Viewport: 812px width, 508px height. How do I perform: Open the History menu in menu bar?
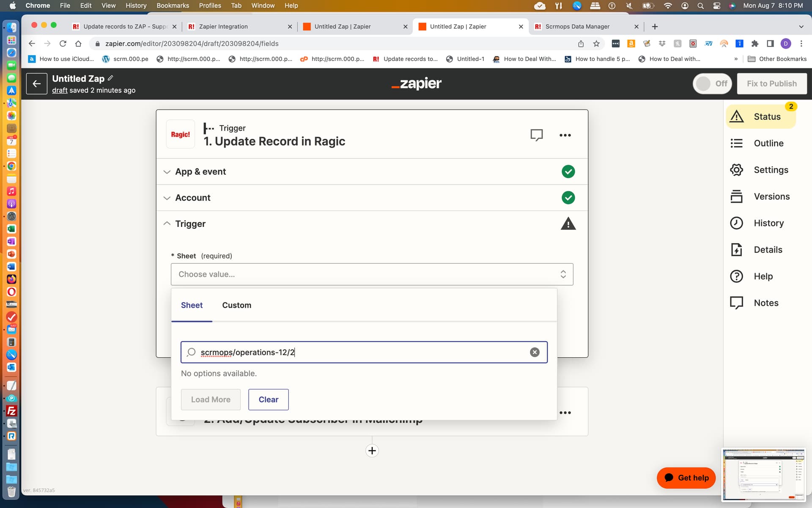coord(136,6)
